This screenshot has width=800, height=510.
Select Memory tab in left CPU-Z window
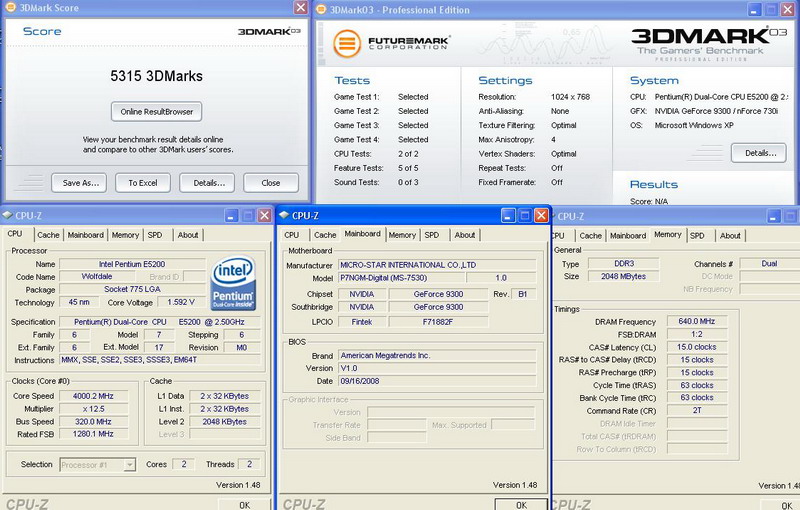pyautogui.click(x=125, y=235)
